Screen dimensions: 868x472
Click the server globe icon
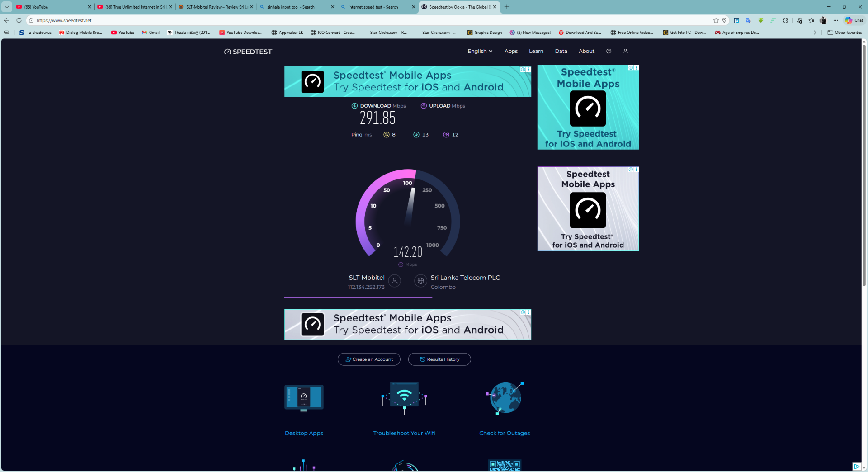[420, 281]
